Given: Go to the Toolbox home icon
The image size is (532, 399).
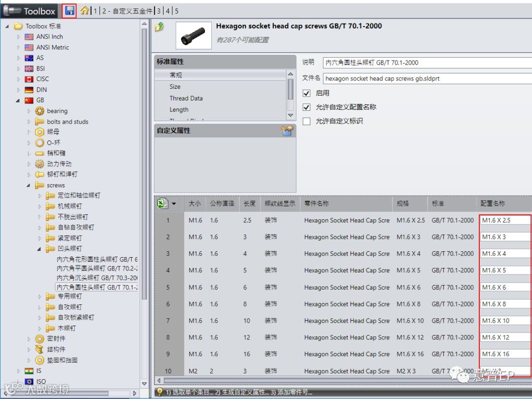Looking at the screenshot, I should [85, 10].
